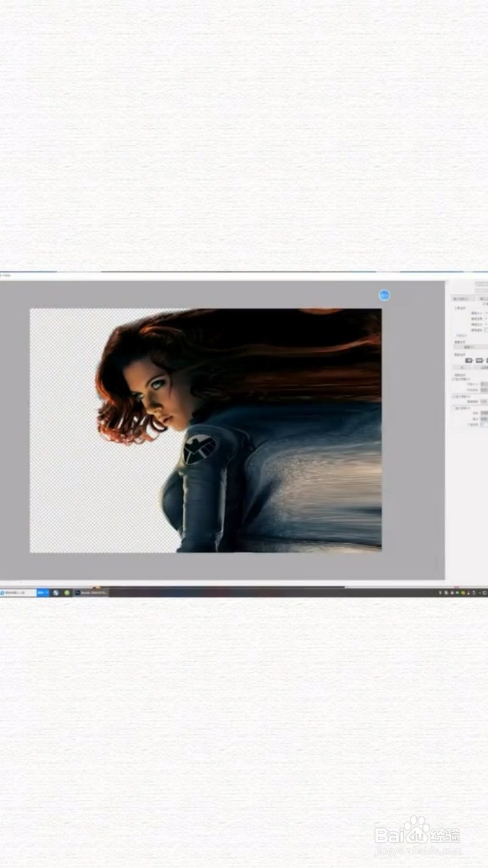488x868 pixels.
Task: Open the green round icon in the taskbar
Action: [66, 593]
